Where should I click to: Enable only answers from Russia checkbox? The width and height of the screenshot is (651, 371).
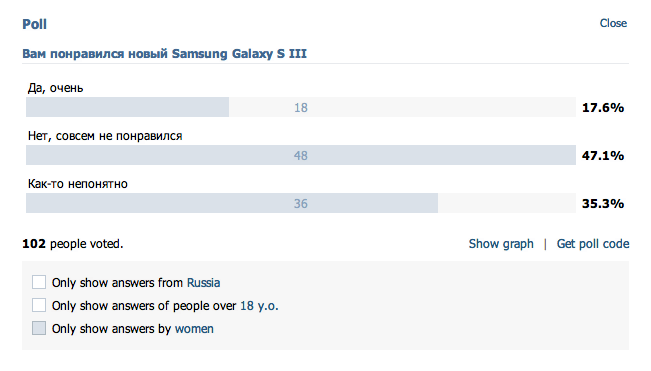pyautogui.click(x=39, y=282)
